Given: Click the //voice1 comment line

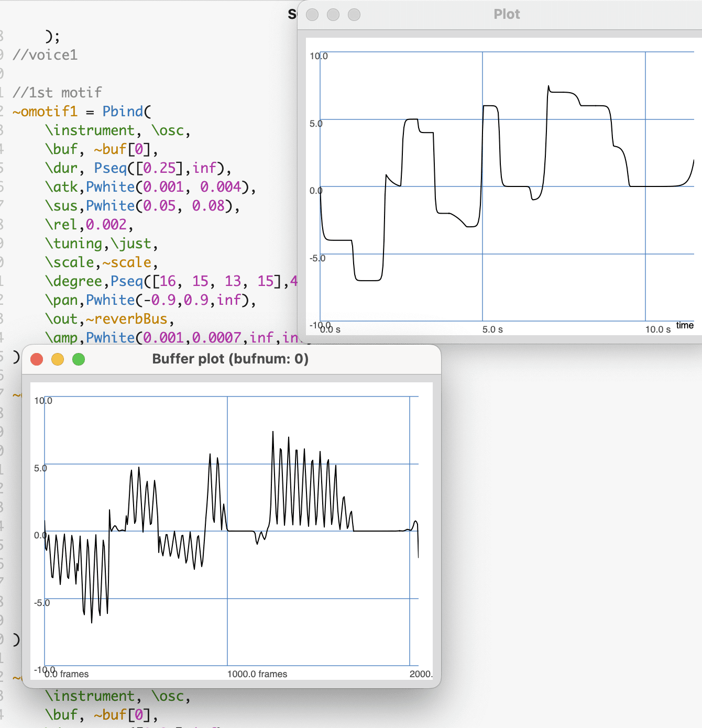Looking at the screenshot, I should tap(45, 55).
